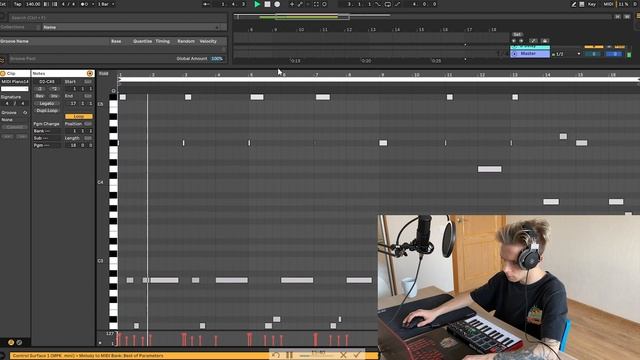Adjust the Master track pan value

[x=614, y=54]
